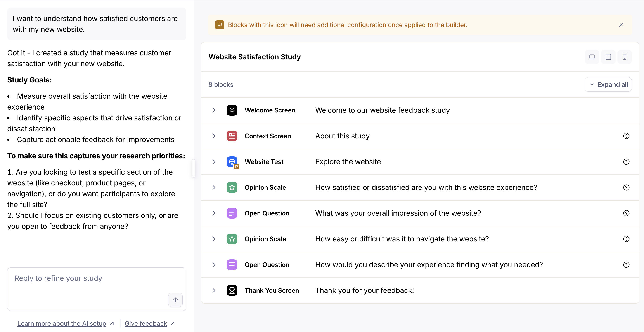Click the Thank You Screen trophy icon
The image size is (644, 332).
pyautogui.click(x=232, y=291)
